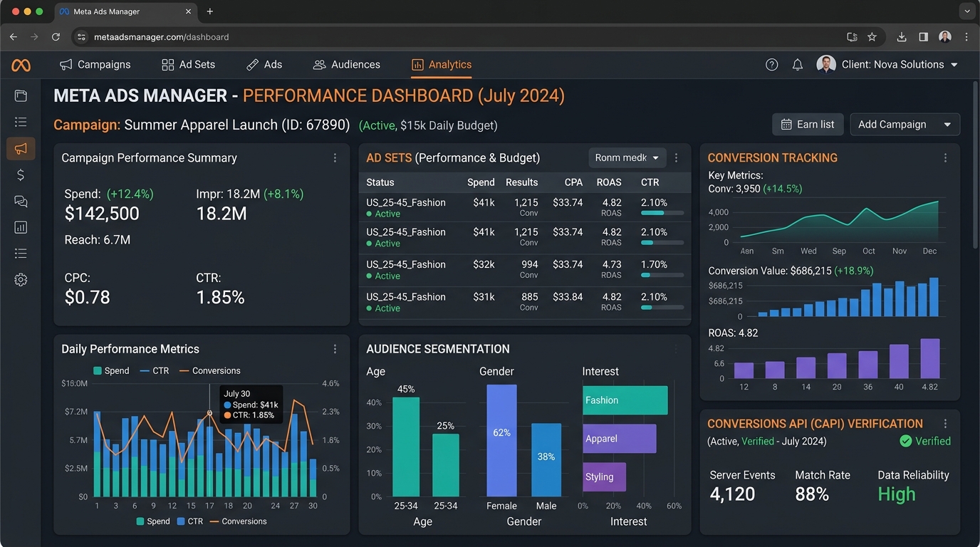Viewport: 980px width, 547px height.
Task: Toggle CTR series in bottom chart legend
Action: 189,521
